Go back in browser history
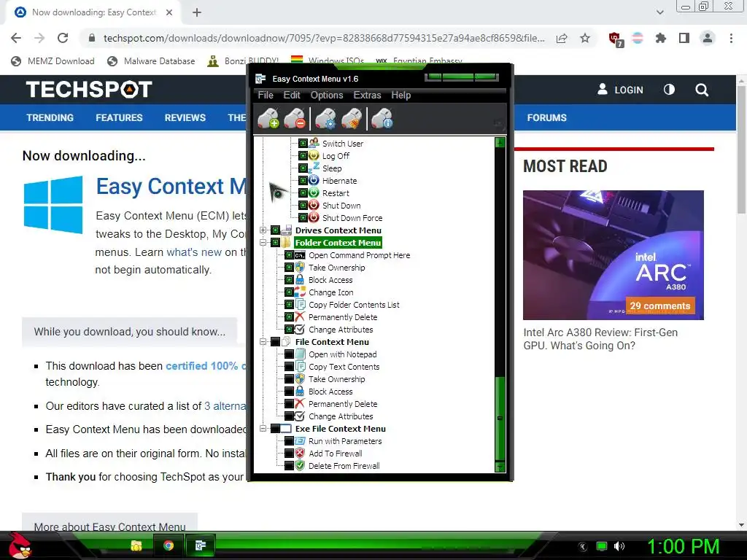The image size is (747, 560). 16,38
